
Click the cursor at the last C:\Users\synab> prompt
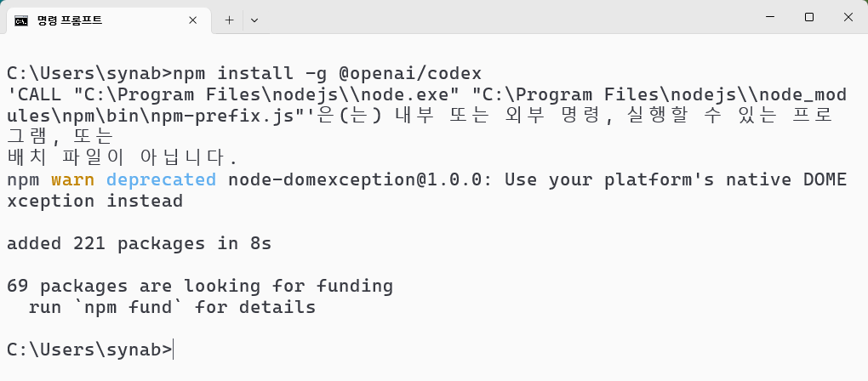174,350
